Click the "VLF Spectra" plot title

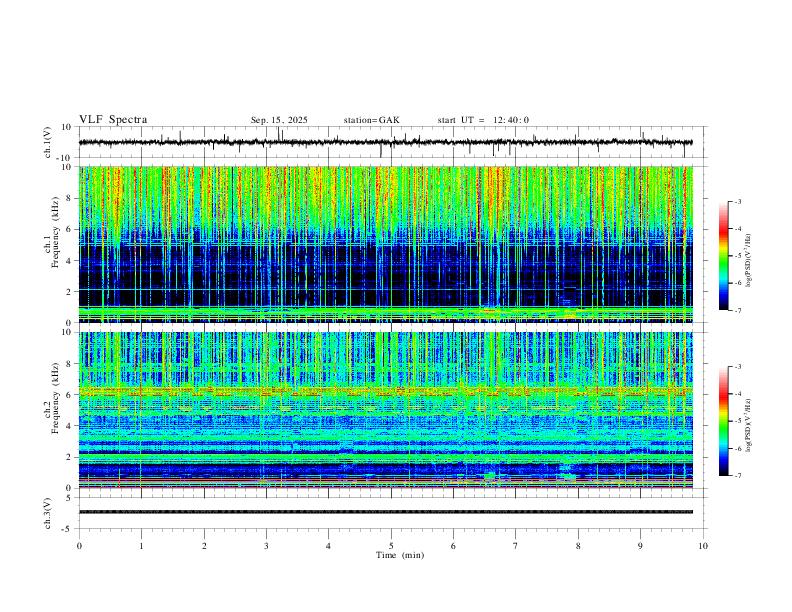(x=113, y=120)
